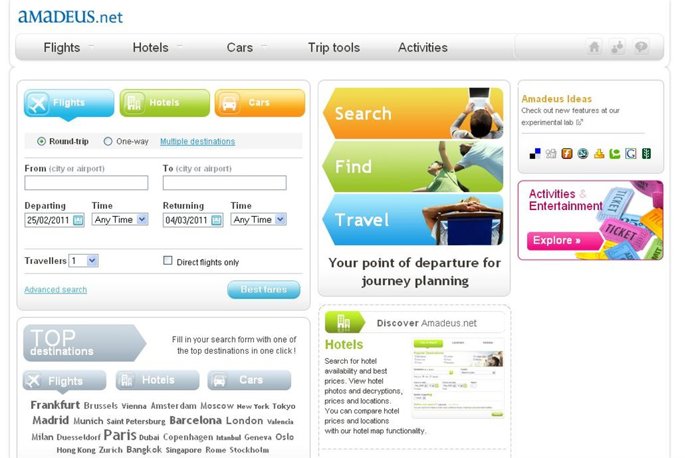Click the speech bubble icon in navigation bar

641,47
